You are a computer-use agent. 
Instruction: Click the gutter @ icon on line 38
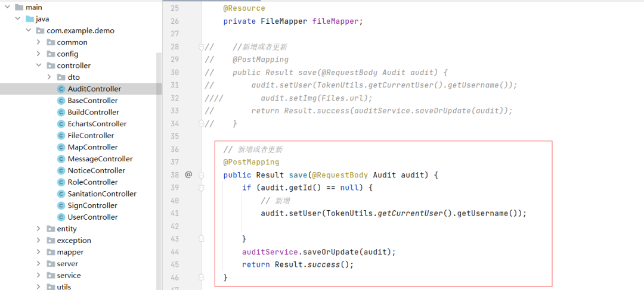[188, 175]
